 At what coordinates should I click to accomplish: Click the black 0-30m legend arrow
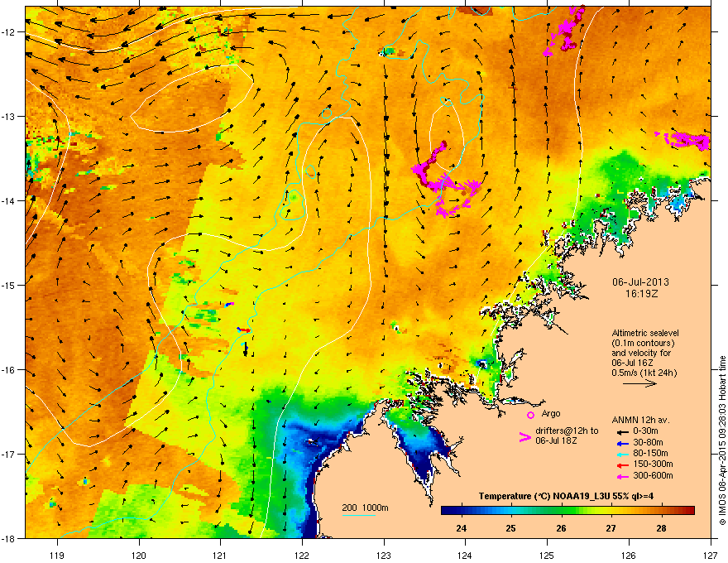pos(623,431)
